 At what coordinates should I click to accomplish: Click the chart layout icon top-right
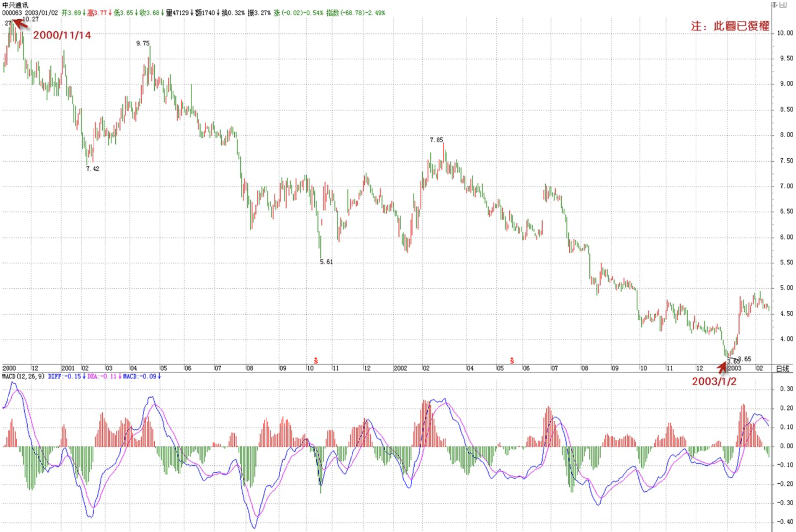782,4
